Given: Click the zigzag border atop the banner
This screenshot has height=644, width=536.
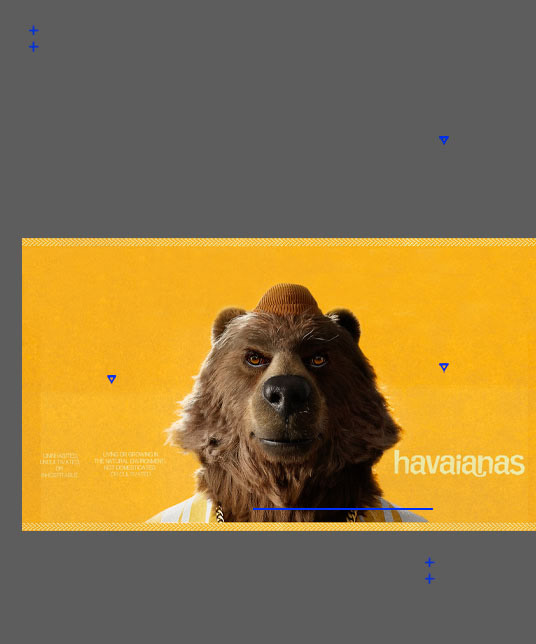Looking at the screenshot, I should pos(279,242).
